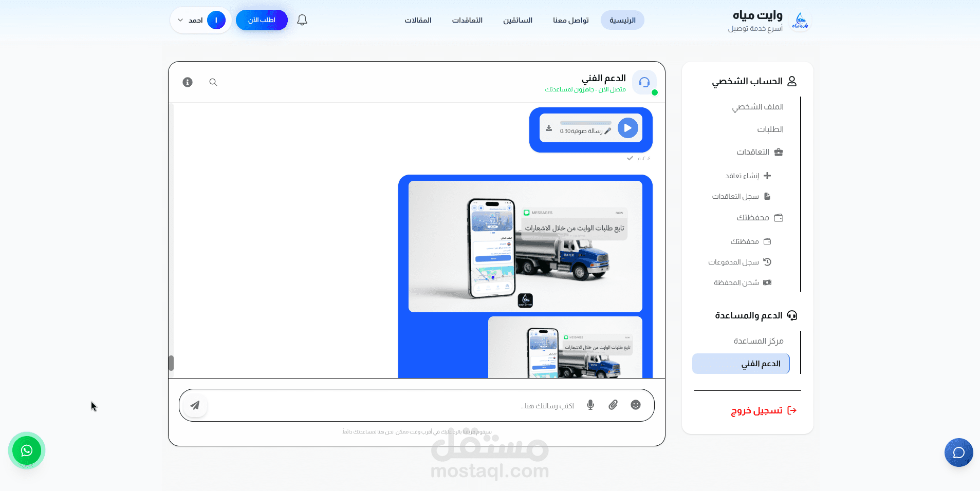Expand التعاقدات section in sidebar
980x491 pixels.
pos(760,152)
